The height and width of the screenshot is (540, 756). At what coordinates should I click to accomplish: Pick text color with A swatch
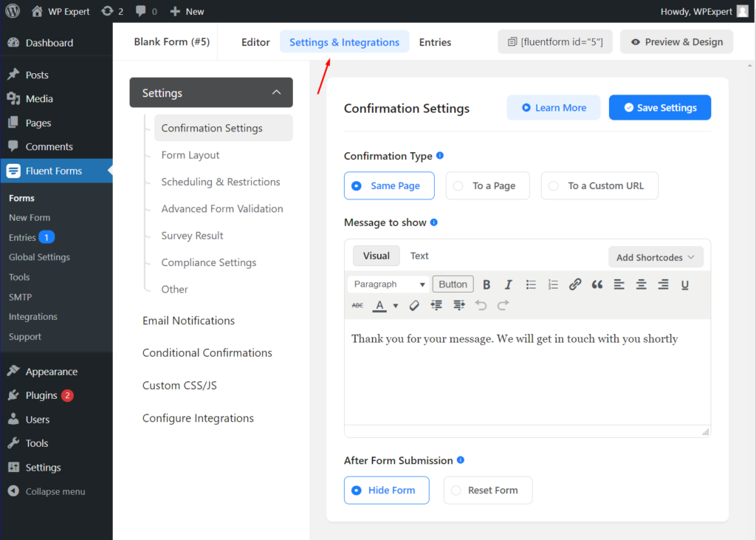[380, 306]
